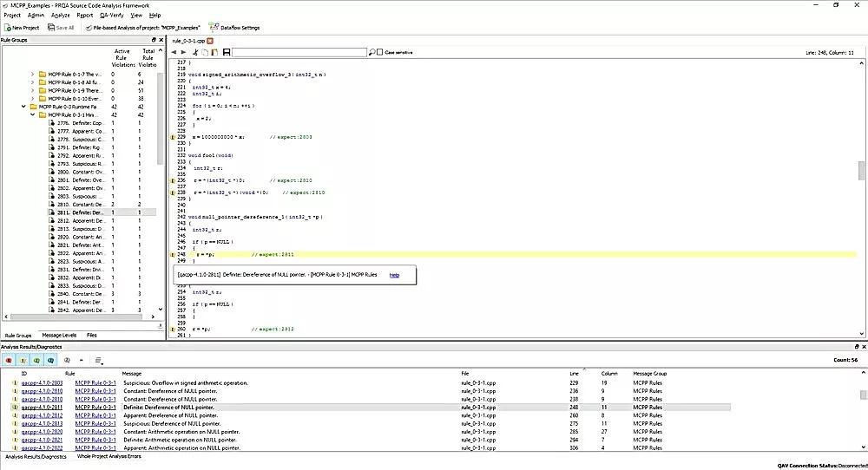The image size is (868, 470).
Task: Close the Rule Groups panel
Action: 161,40
